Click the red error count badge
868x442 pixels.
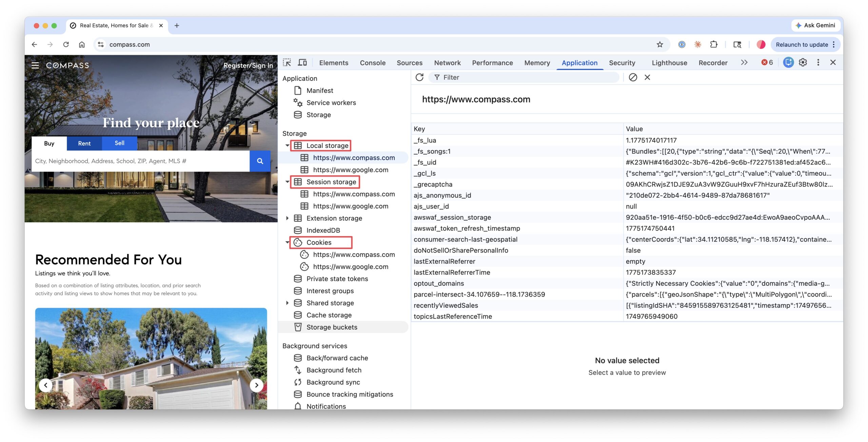tap(767, 63)
